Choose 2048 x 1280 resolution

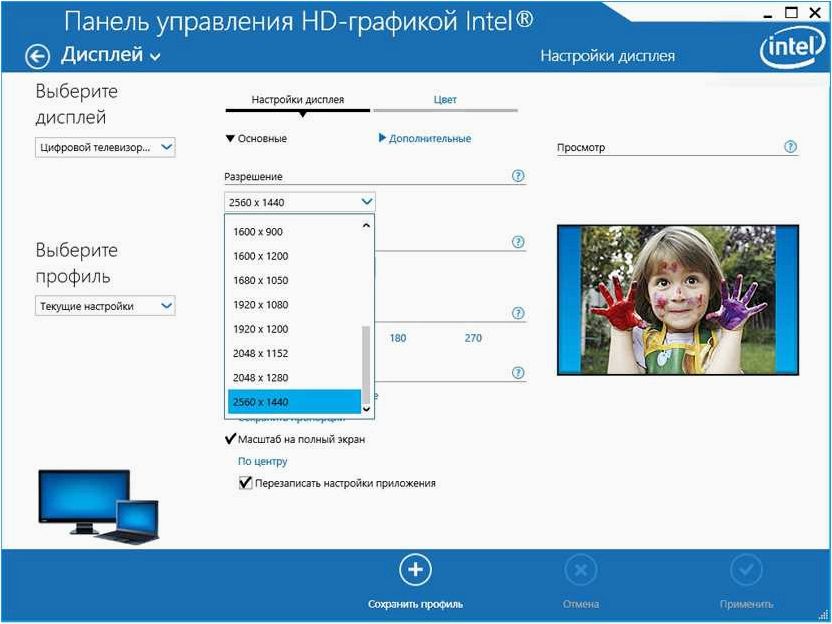point(294,378)
